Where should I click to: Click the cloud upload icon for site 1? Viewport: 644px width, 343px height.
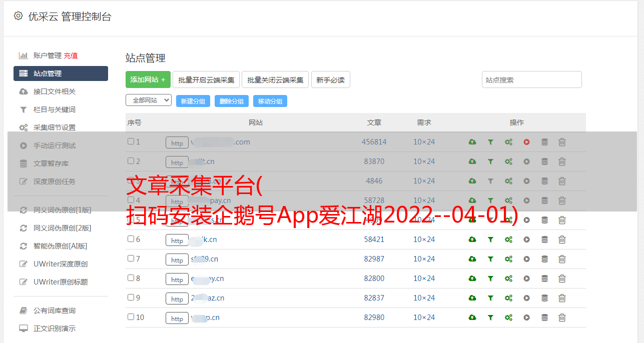click(x=472, y=142)
